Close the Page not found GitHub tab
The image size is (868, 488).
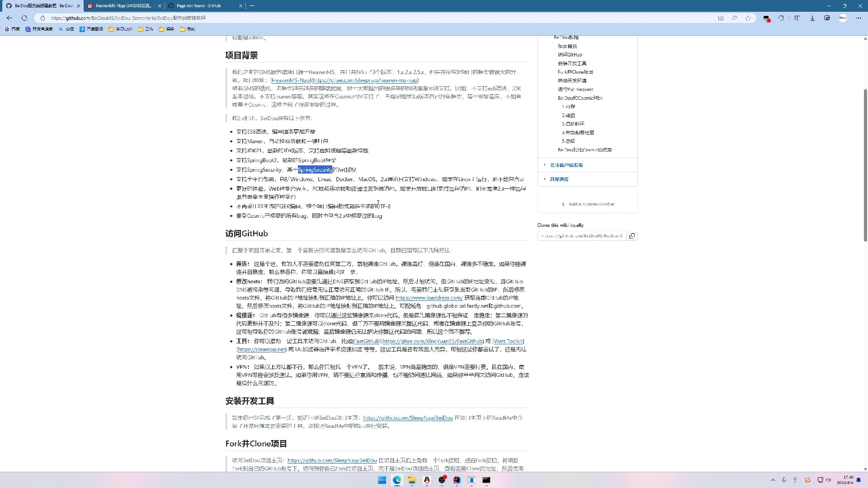[241, 6]
